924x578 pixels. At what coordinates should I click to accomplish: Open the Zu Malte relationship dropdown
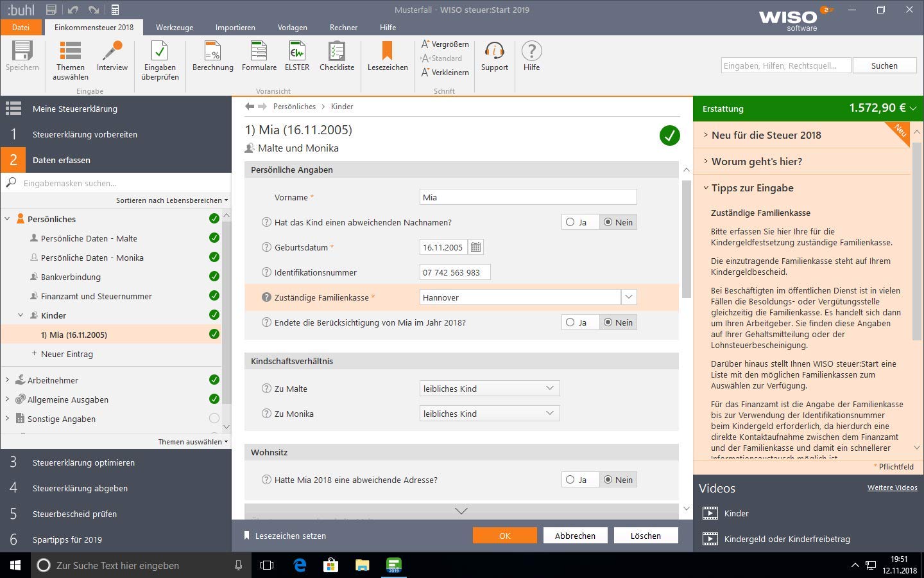pos(549,389)
